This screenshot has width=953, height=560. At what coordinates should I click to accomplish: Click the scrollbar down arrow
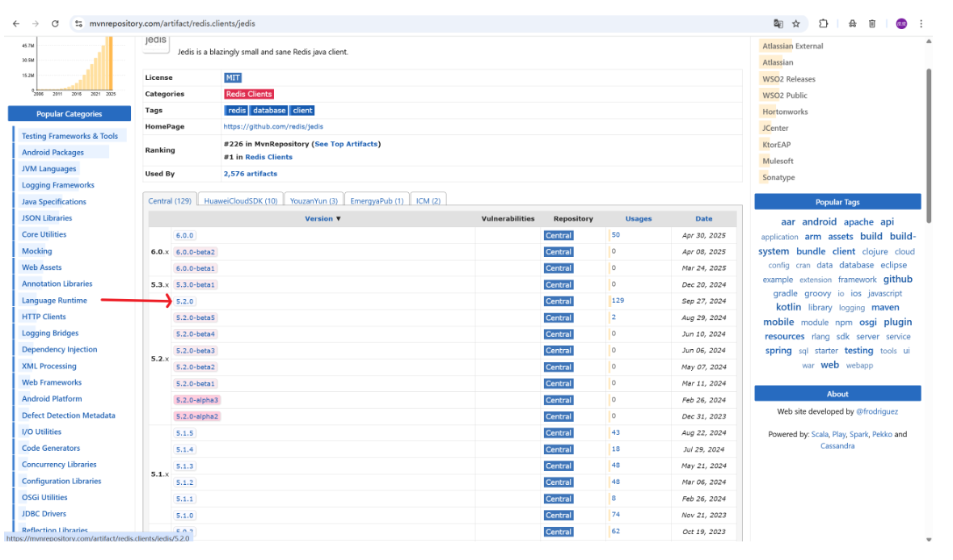(x=929, y=539)
